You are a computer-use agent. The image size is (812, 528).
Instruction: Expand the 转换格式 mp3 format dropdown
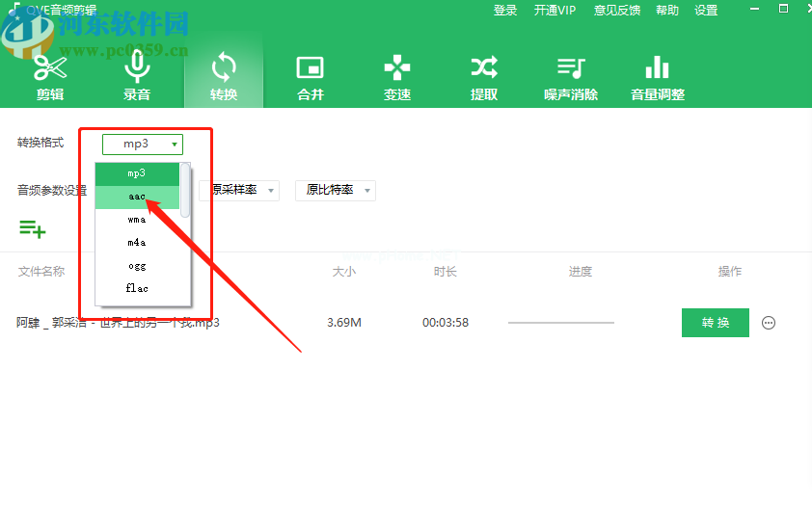coord(142,144)
